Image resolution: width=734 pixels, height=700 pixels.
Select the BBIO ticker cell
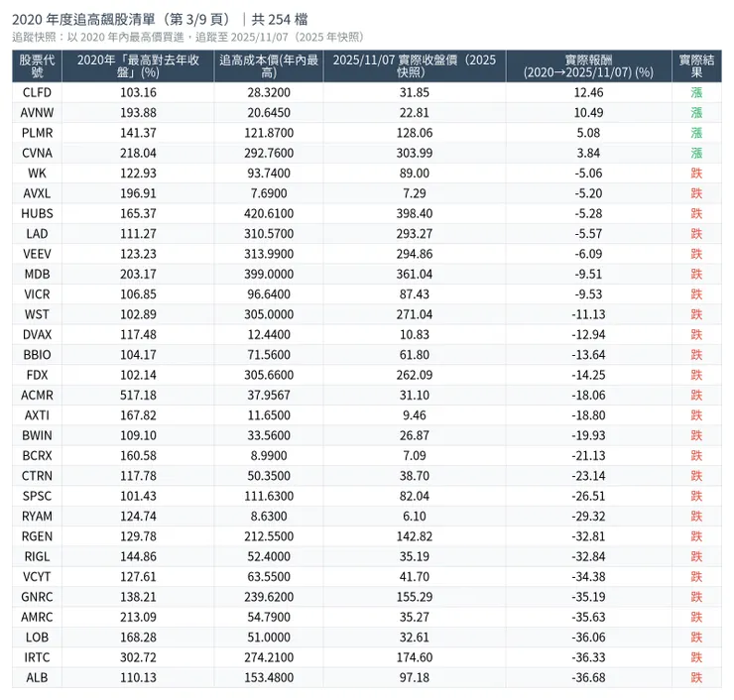37,355
